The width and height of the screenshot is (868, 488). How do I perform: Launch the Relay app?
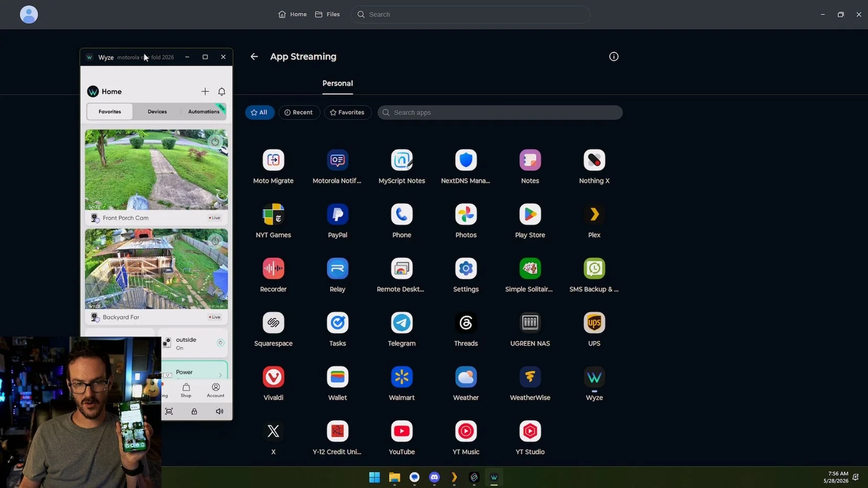pos(338,269)
